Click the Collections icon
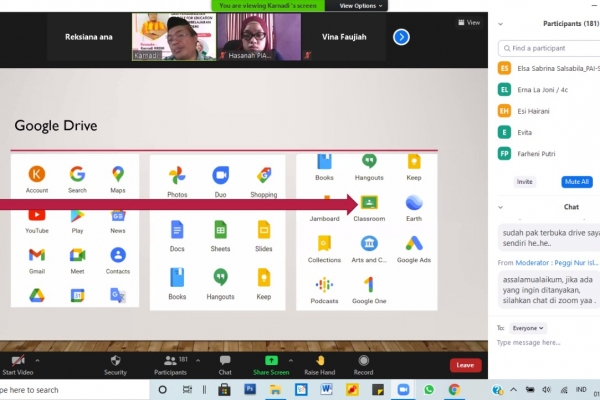Viewport: 600px width, 400px height. click(324, 243)
